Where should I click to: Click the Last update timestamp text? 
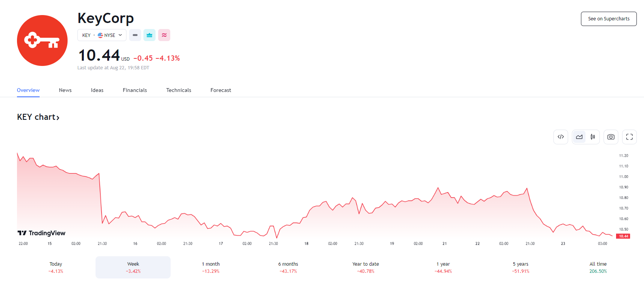113,68
